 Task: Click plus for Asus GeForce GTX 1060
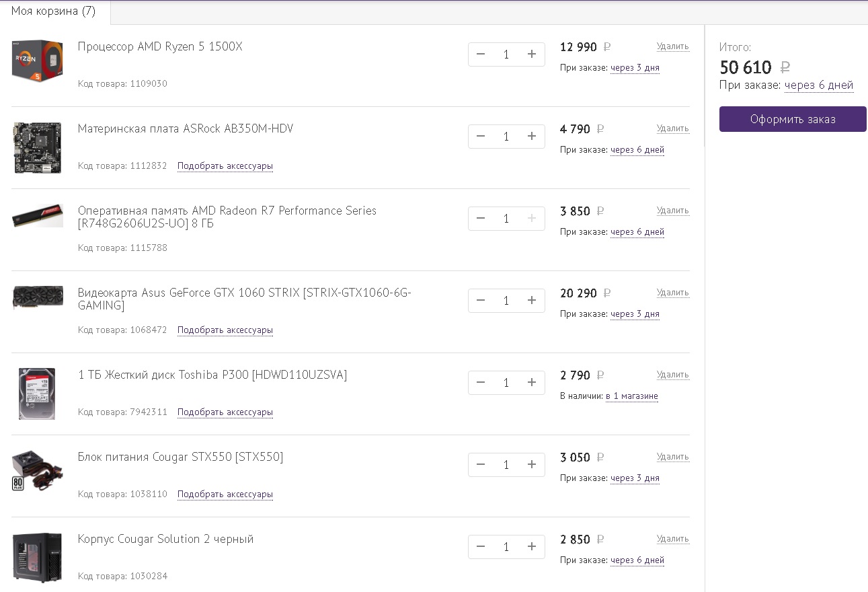pos(532,301)
